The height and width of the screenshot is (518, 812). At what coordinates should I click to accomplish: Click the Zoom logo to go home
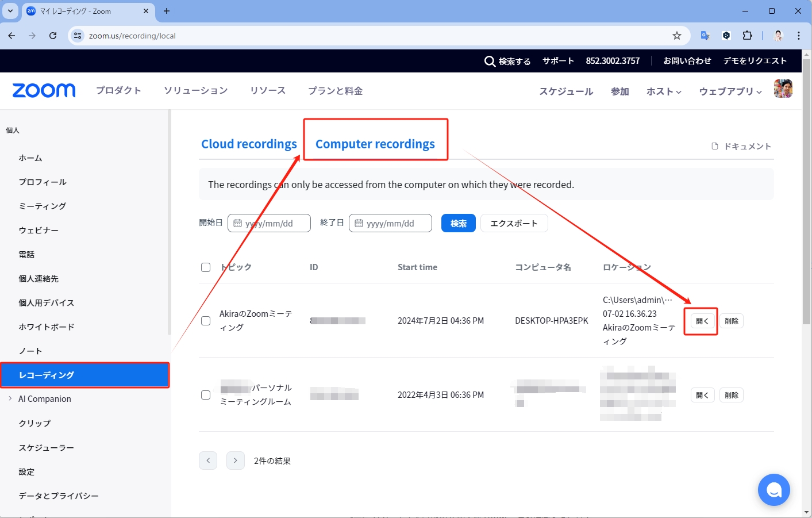tap(44, 90)
